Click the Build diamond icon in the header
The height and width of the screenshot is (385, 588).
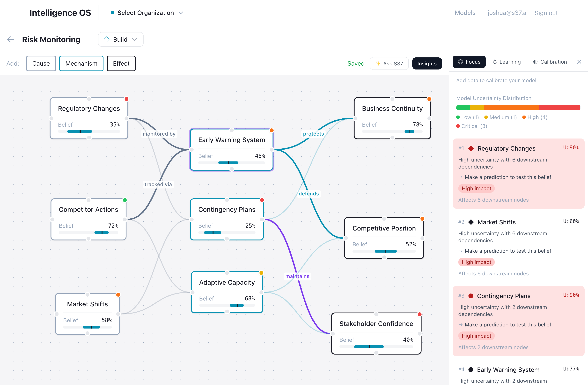pos(107,39)
